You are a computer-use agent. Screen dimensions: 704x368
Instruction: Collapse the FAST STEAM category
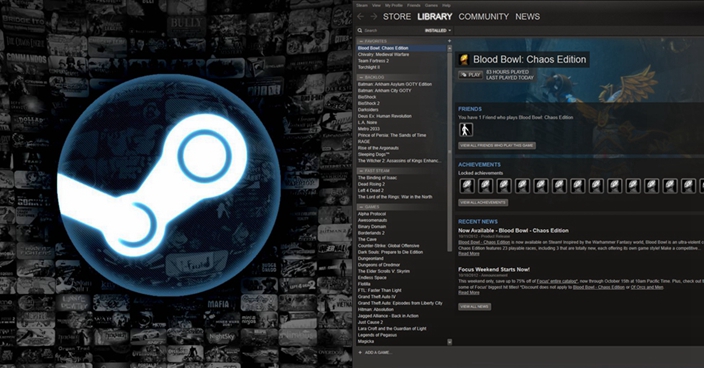coord(361,171)
